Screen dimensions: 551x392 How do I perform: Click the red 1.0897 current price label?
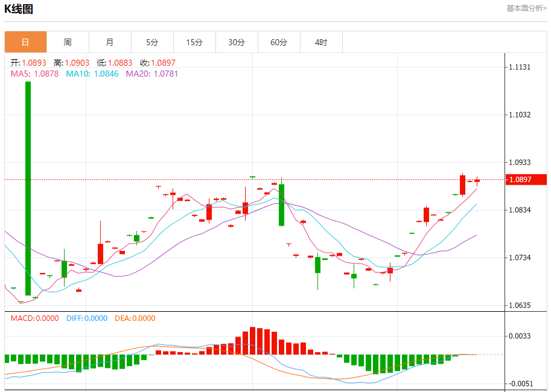click(526, 180)
